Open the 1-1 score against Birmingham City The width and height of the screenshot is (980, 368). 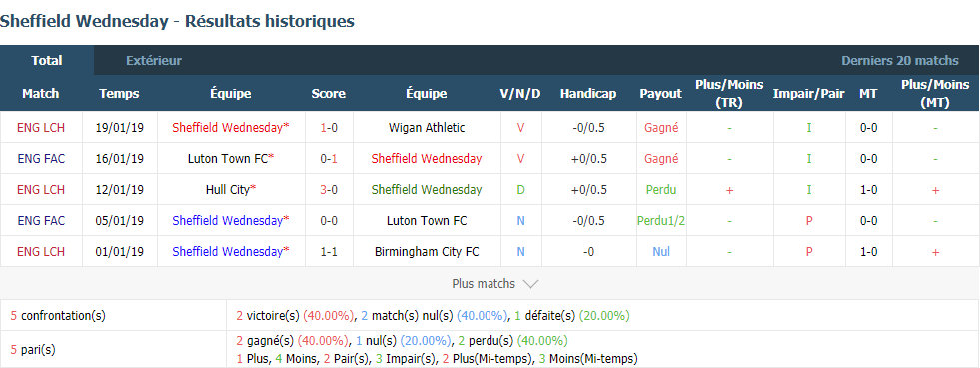click(x=329, y=252)
